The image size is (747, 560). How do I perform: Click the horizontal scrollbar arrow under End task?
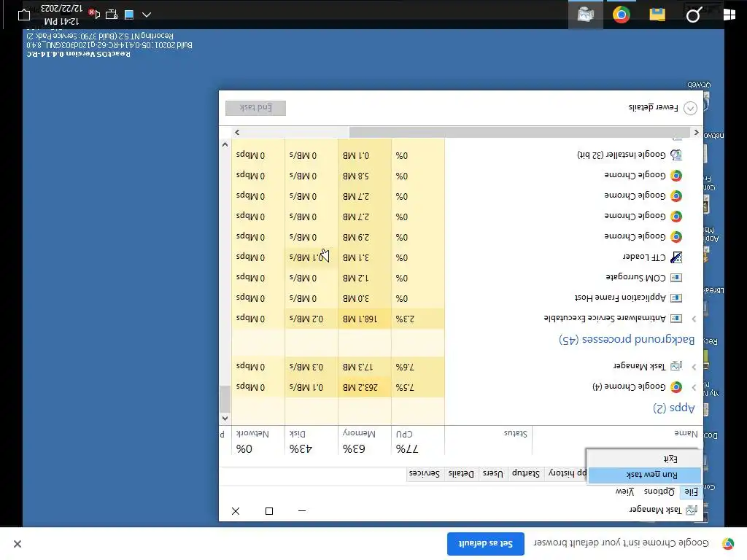click(237, 133)
